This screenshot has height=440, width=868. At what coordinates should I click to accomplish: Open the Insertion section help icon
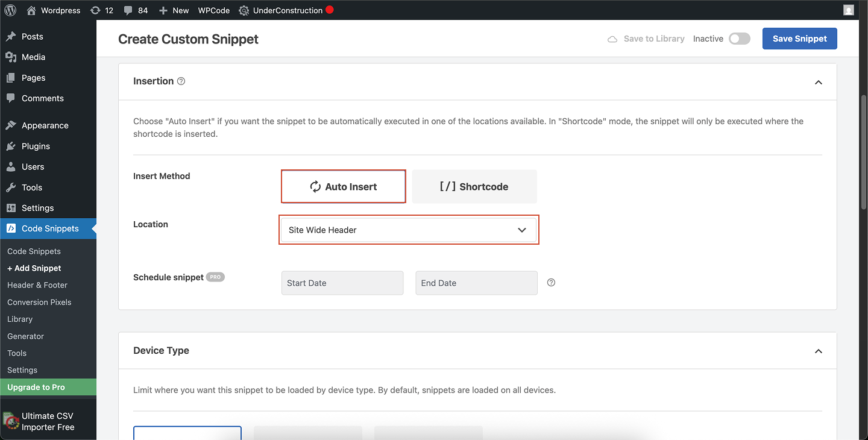pos(181,81)
